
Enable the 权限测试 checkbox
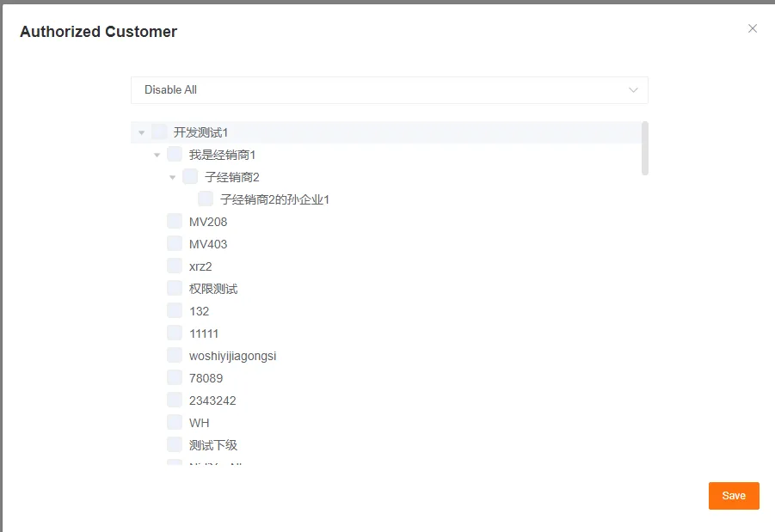pyautogui.click(x=173, y=288)
